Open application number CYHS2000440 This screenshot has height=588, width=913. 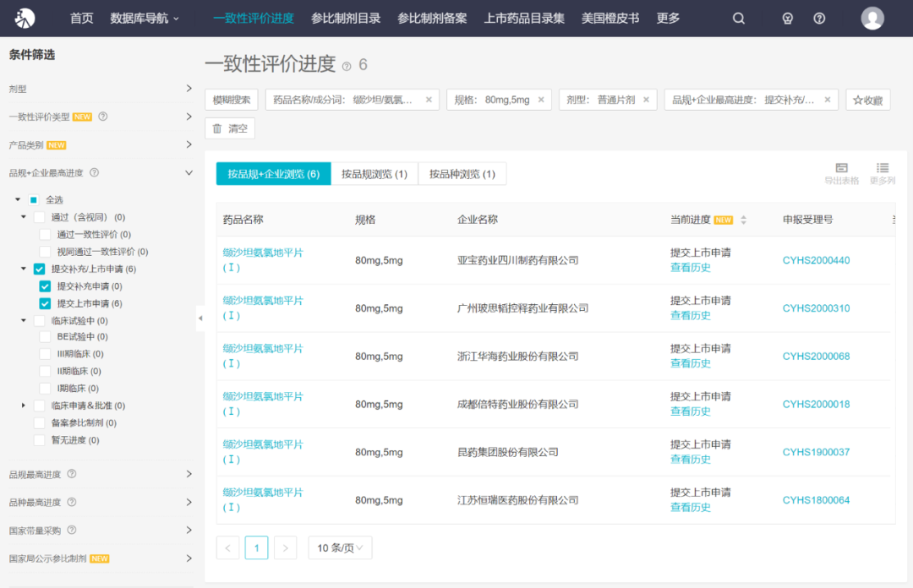pyautogui.click(x=816, y=260)
